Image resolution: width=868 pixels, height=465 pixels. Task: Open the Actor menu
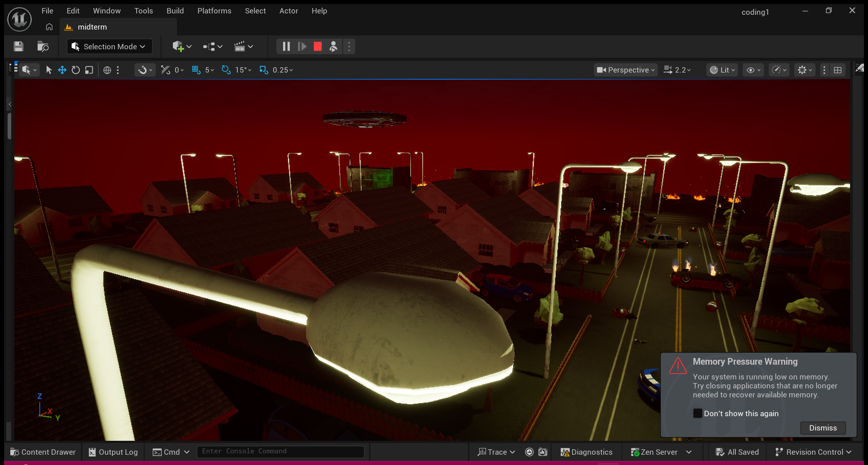click(x=288, y=11)
